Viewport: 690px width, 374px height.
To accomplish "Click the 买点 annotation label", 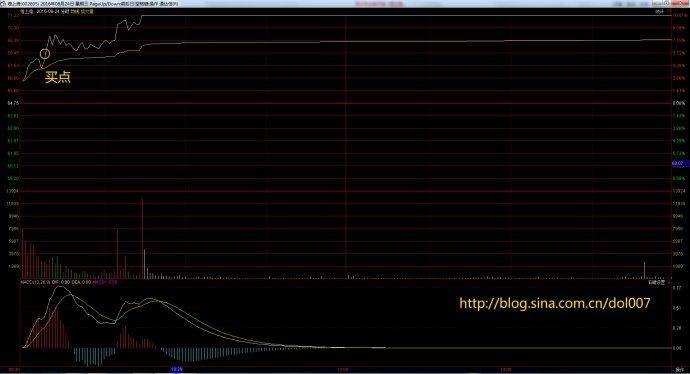I will pyautogui.click(x=58, y=77).
